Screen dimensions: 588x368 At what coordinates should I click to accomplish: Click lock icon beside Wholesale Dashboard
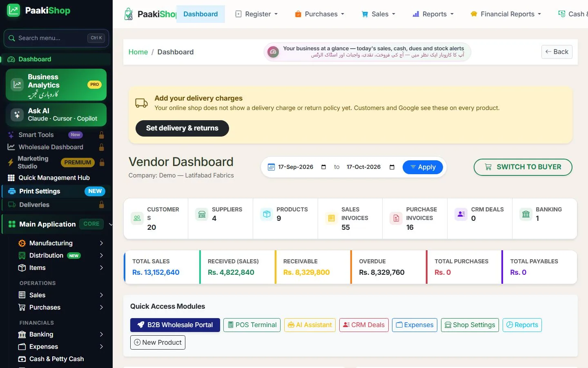coord(102,147)
